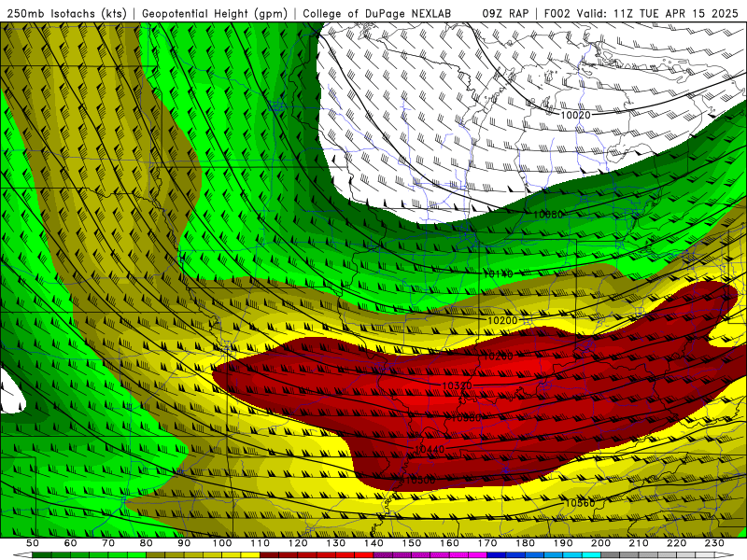Image resolution: width=747 pixels, height=560 pixels.
Task: Click the 140 value on the color scale
Action: click(373, 543)
